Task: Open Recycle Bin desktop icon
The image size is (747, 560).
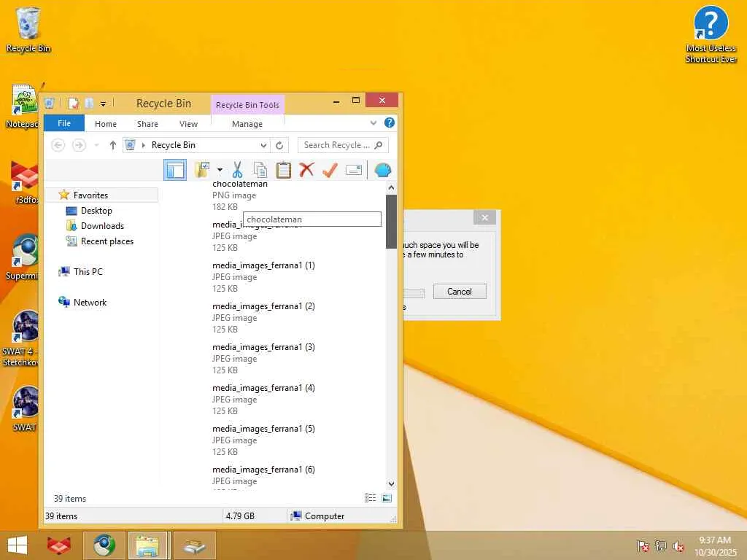Action: coord(28,29)
